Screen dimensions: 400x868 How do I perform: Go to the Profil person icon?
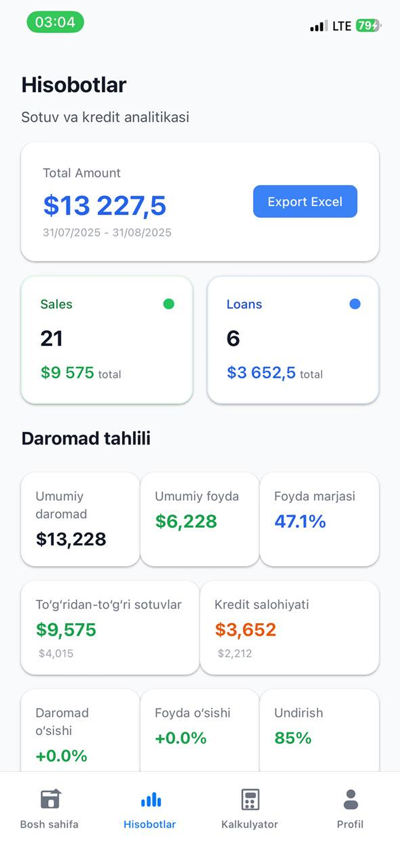click(351, 799)
